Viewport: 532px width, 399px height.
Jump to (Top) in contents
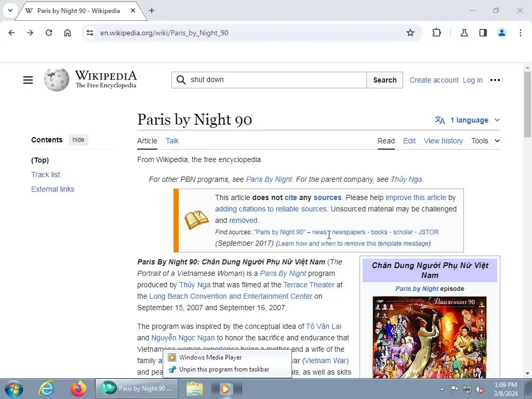[40, 160]
